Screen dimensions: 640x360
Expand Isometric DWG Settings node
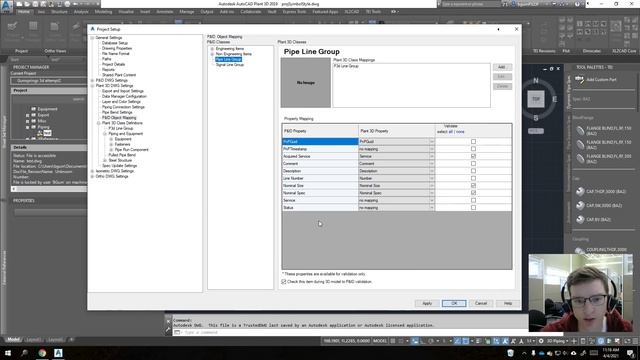[93, 171]
